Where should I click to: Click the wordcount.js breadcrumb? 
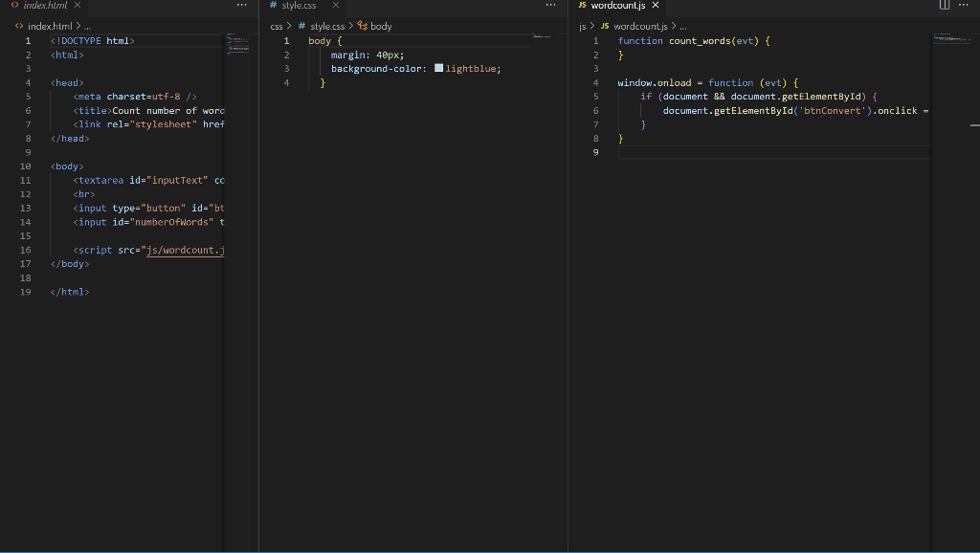(640, 26)
